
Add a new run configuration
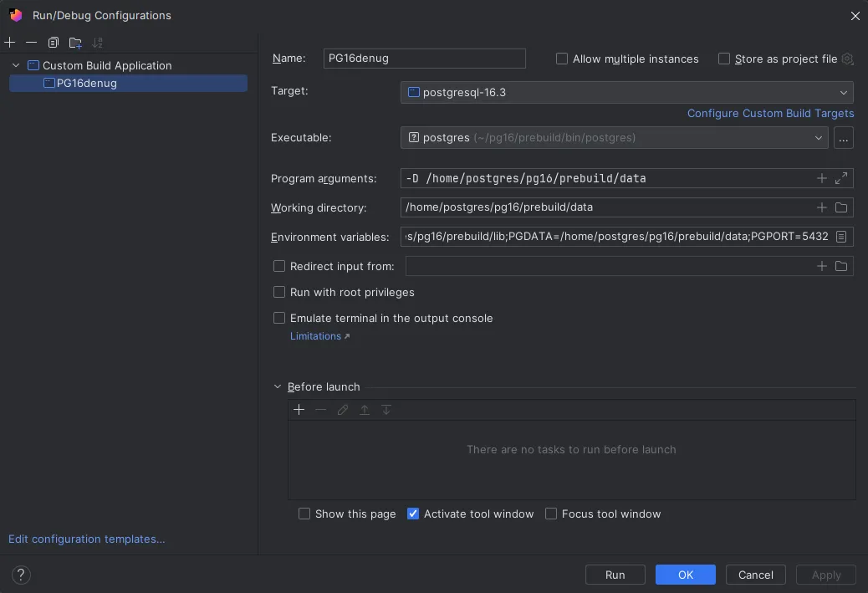(x=10, y=43)
